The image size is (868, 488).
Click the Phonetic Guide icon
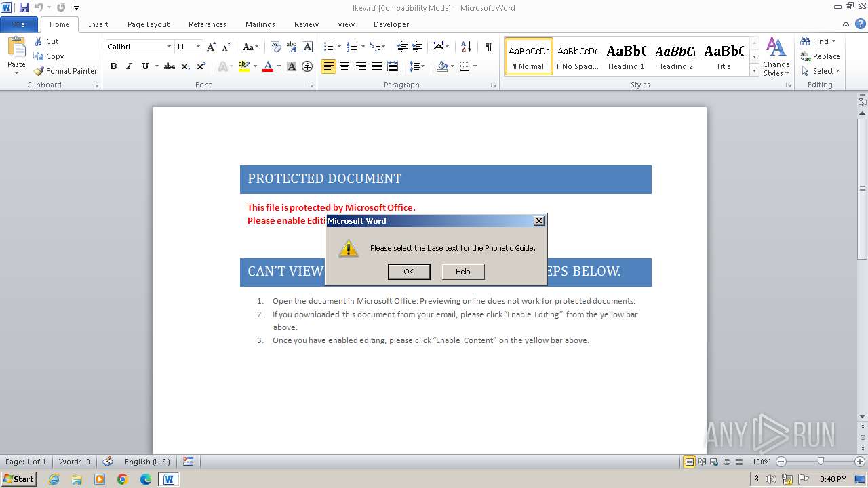coord(292,47)
